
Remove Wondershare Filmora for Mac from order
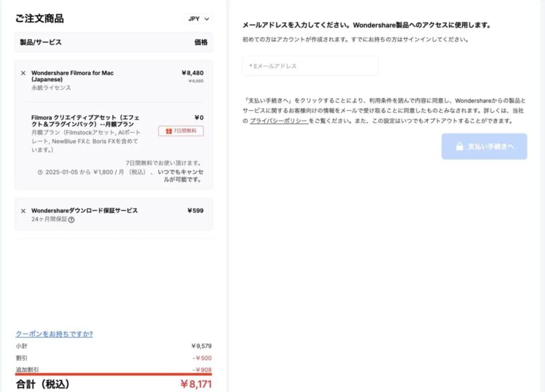click(x=23, y=73)
